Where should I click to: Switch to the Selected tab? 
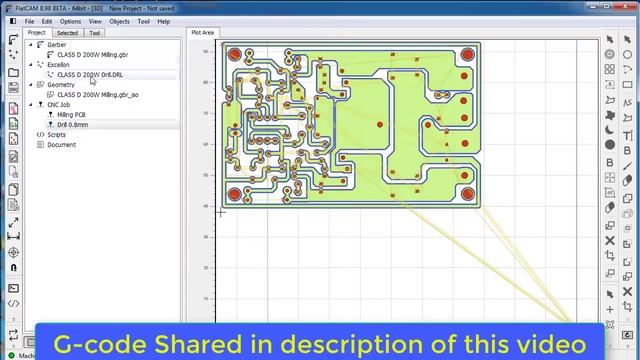[67, 33]
